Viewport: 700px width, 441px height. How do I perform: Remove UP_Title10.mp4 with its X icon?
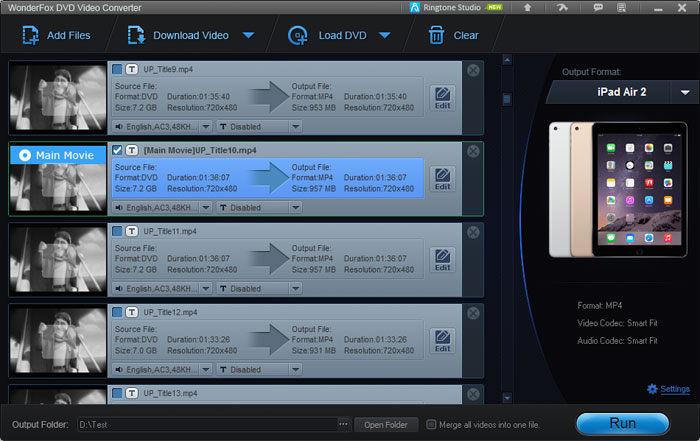click(x=473, y=151)
